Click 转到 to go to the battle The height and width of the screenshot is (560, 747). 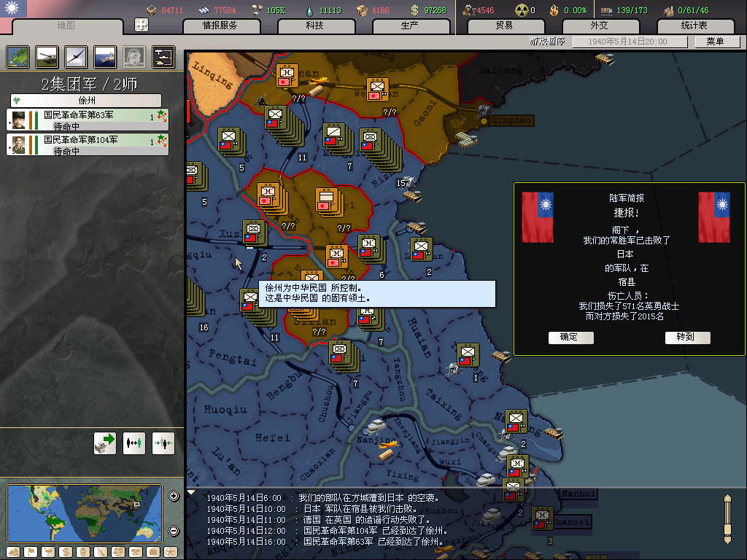coord(687,337)
